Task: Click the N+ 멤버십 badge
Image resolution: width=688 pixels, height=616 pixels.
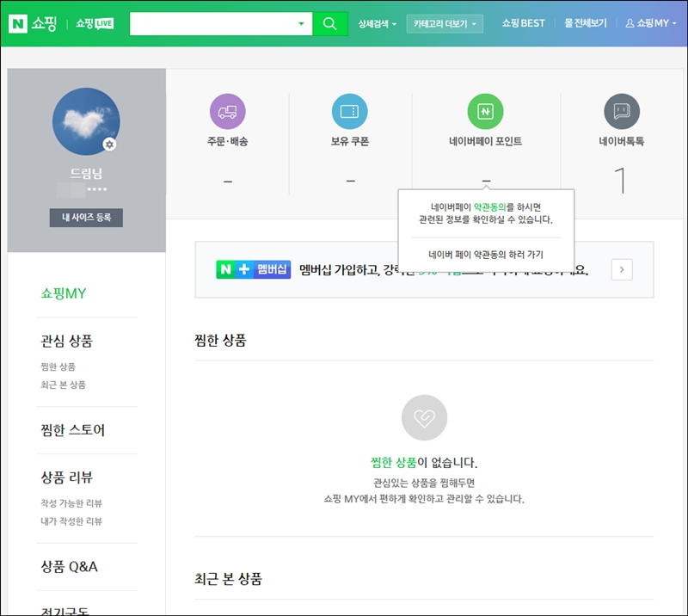Action: [253, 269]
